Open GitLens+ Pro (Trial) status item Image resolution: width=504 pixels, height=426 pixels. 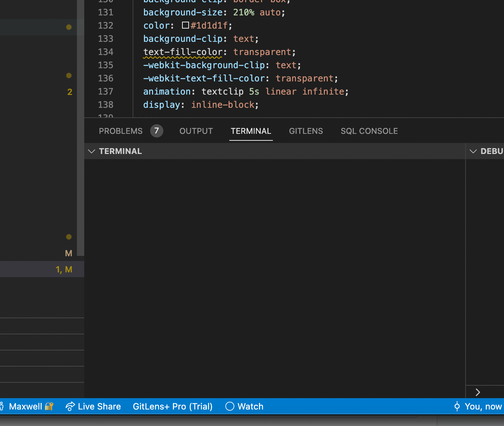coord(173,406)
